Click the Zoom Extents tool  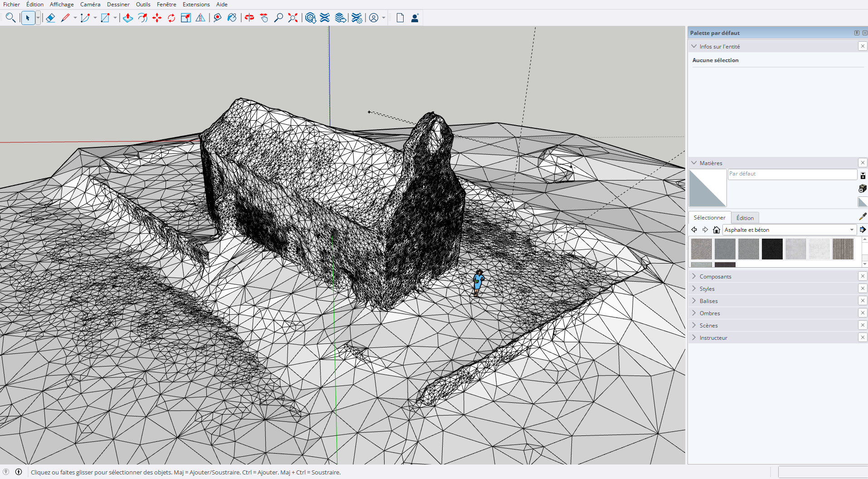pos(293,18)
